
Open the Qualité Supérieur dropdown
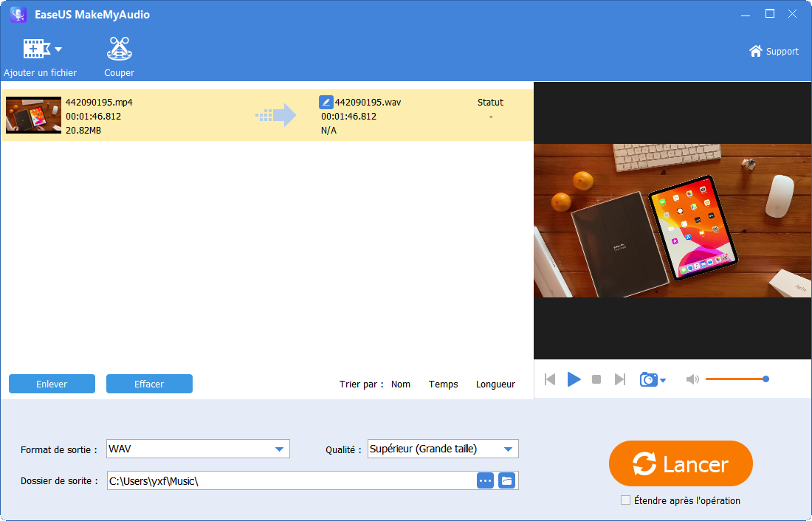(x=444, y=449)
